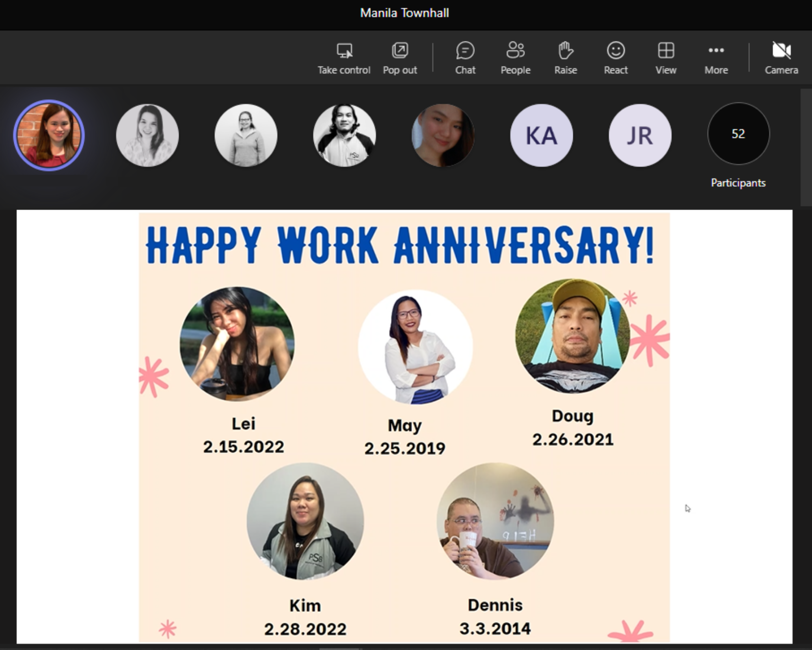
Task: Click the Take control icon
Action: [x=344, y=51]
